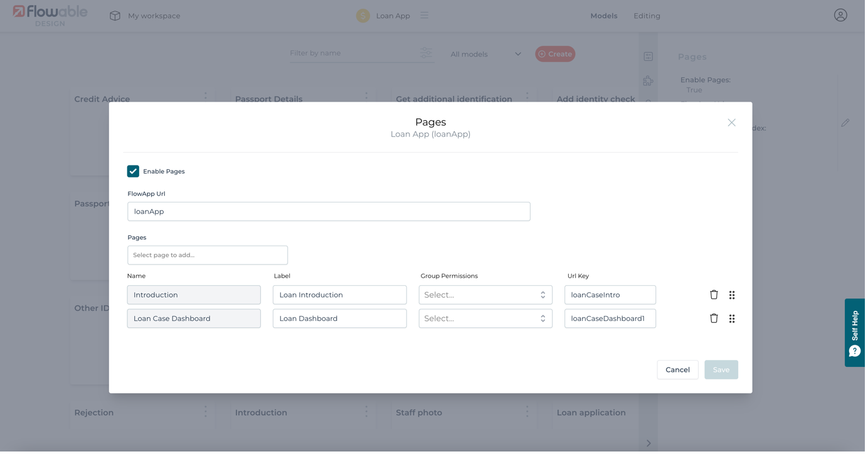Click the yellow Loan App badge icon

[363, 15]
